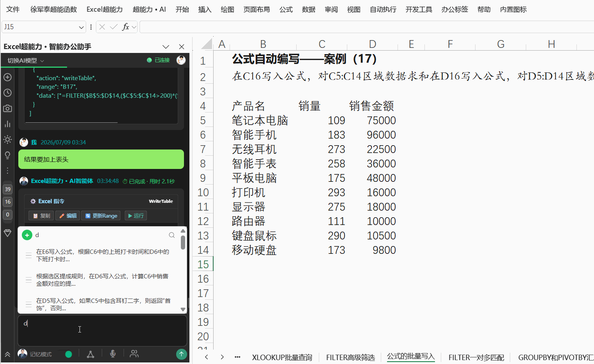Click the drag handle of the E6写入公式 prompt
The width and height of the screenshot is (594, 364).
28,255
